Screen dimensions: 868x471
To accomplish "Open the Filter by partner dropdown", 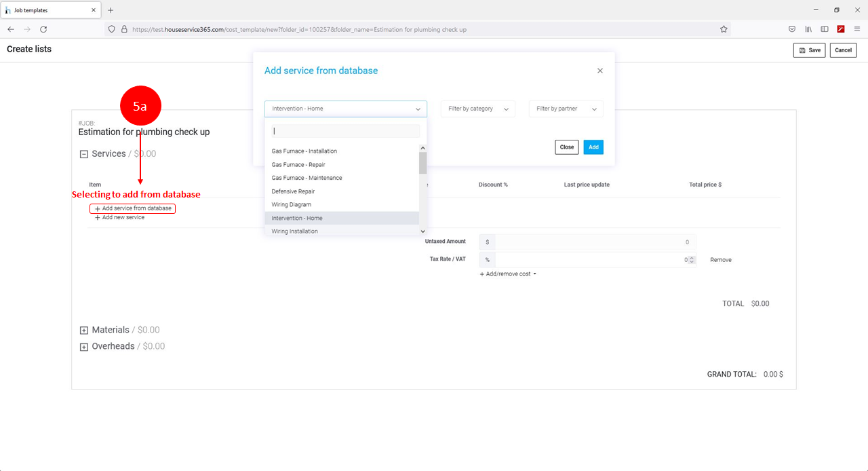I will (566, 109).
